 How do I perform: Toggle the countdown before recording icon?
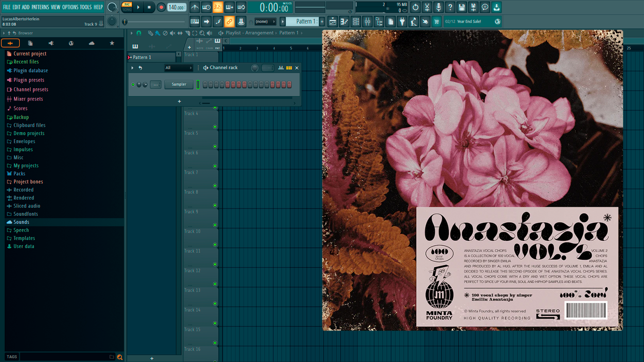pos(218,7)
